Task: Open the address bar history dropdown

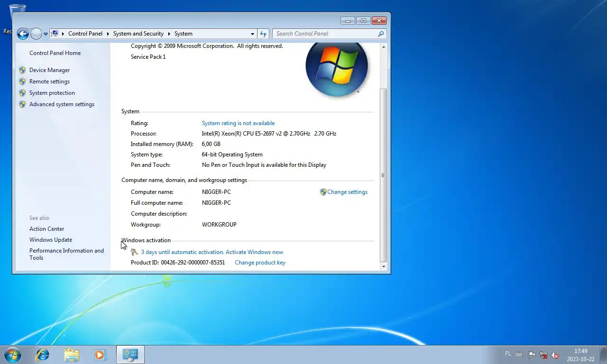Action: [x=252, y=34]
